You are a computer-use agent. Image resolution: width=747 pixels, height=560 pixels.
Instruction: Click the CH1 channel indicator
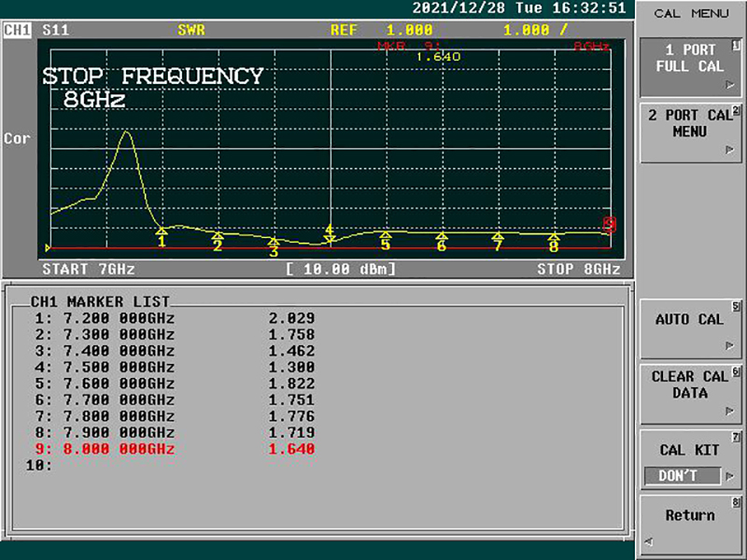coord(17,30)
